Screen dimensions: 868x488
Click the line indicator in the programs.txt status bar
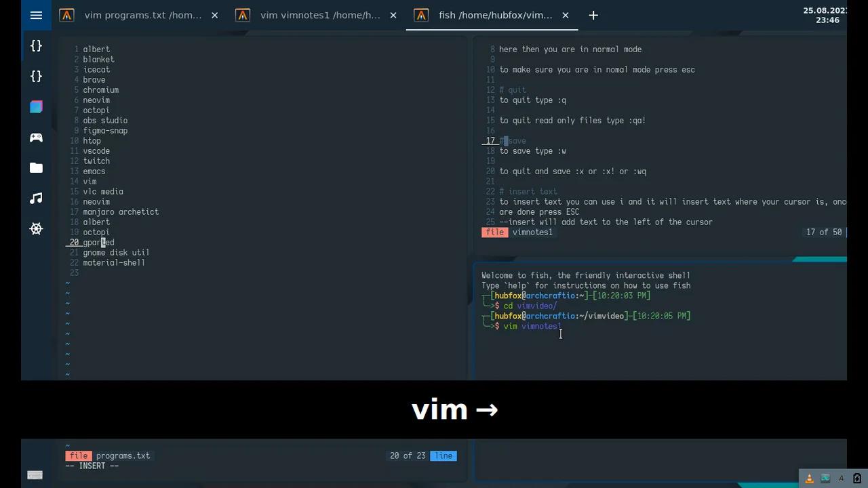coord(443,455)
